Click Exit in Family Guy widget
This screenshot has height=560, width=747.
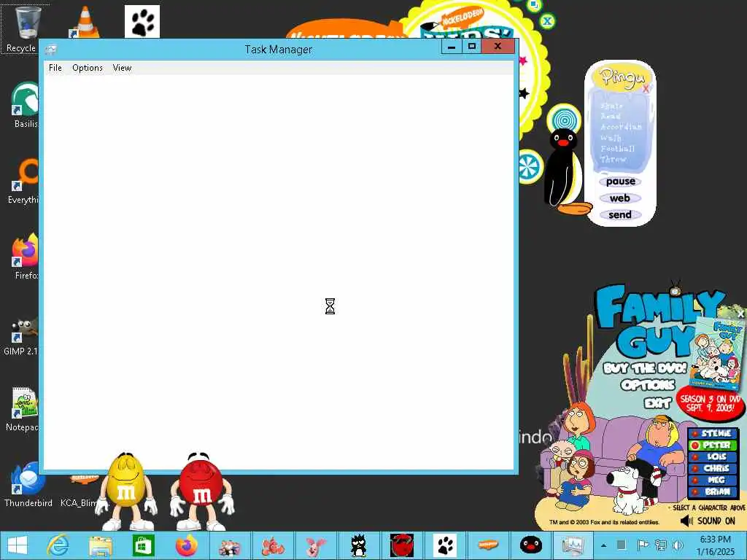[657, 403]
